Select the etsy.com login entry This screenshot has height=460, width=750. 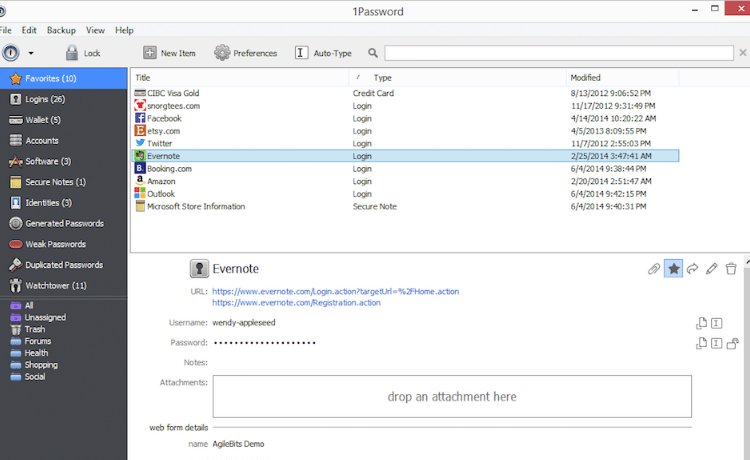(x=406, y=131)
